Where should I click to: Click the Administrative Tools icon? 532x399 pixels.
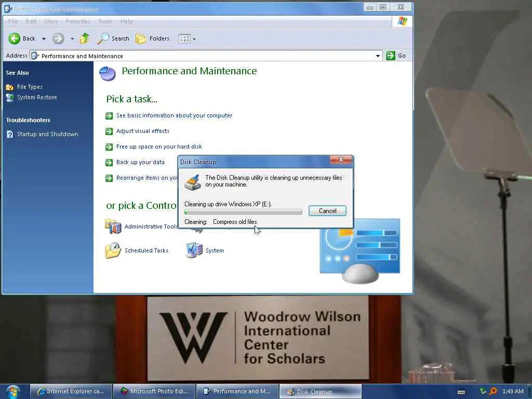pos(113,227)
